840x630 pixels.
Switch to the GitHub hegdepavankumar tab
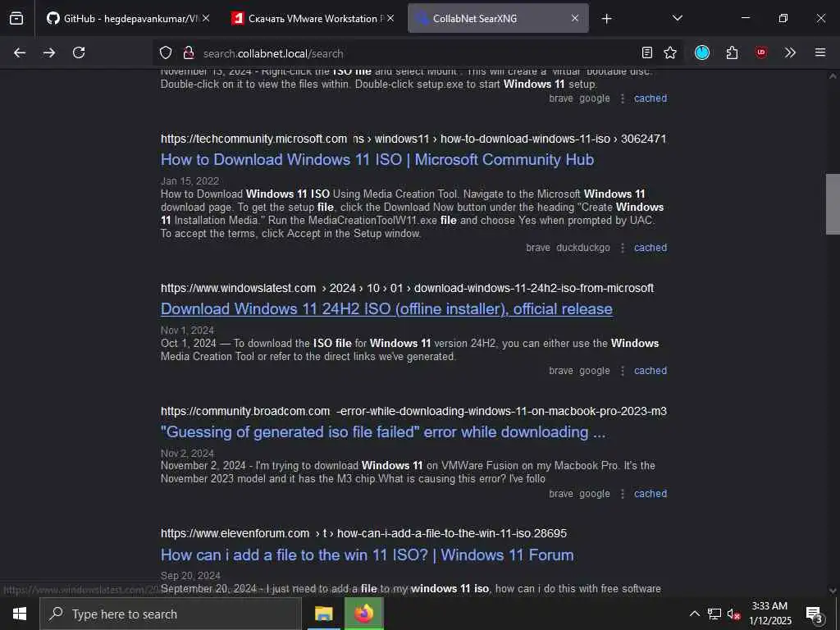pyautogui.click(x=127, y=18)
